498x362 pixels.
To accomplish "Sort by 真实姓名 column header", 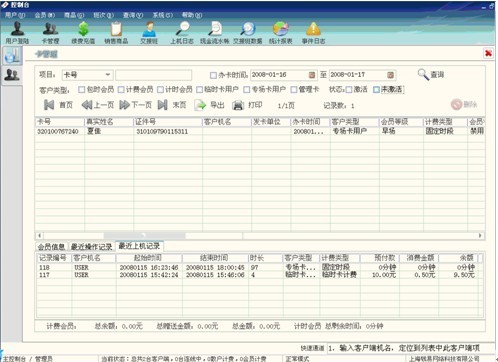I will 109,122.
